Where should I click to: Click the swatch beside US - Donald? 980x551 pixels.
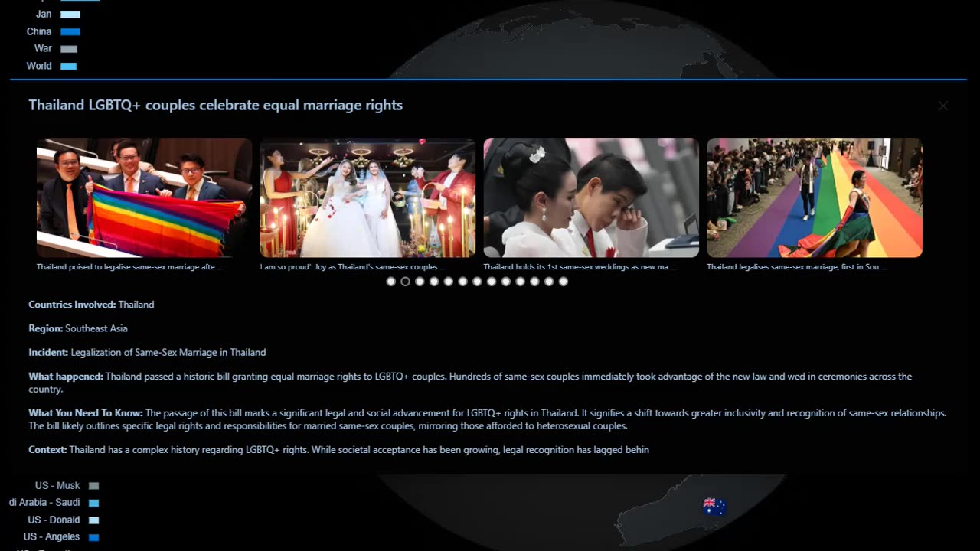pyautogui.click(x=93, y=520)
